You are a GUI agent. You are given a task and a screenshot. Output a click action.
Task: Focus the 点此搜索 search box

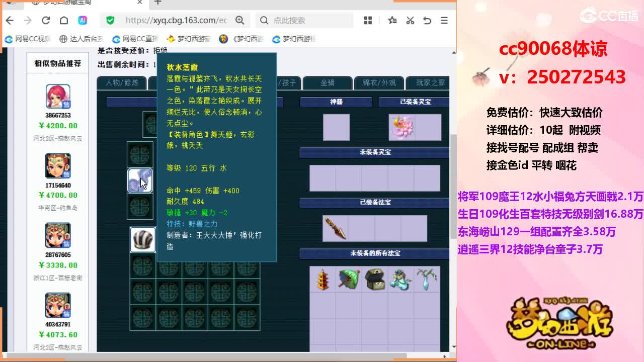pyautogui.click(x=304, y=20)
